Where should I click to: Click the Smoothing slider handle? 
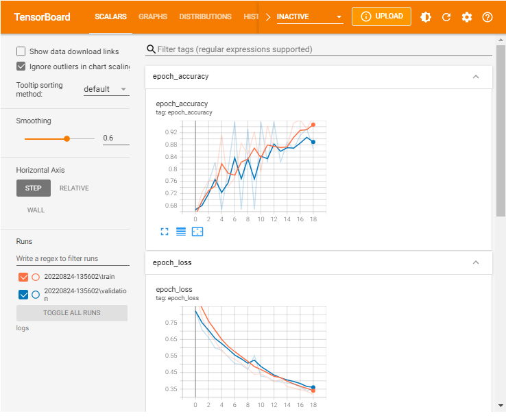pyautogui.click(x=67, y=138)
